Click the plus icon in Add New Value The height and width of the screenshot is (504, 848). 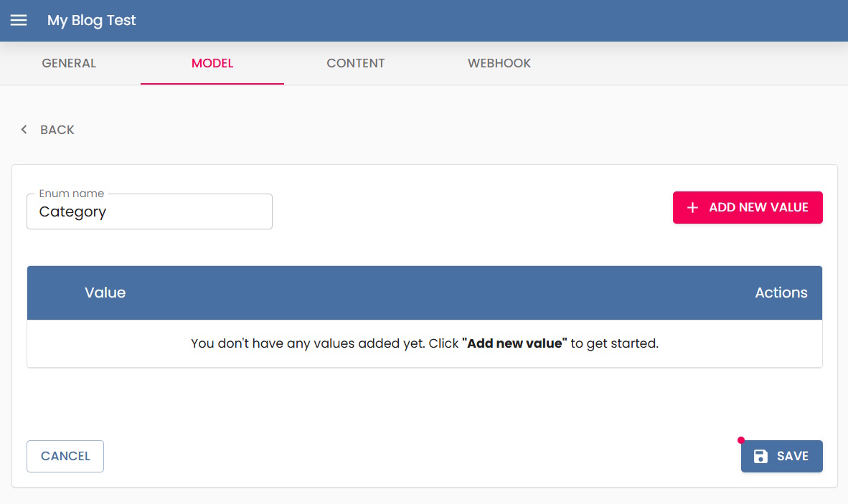coord(692,208)
